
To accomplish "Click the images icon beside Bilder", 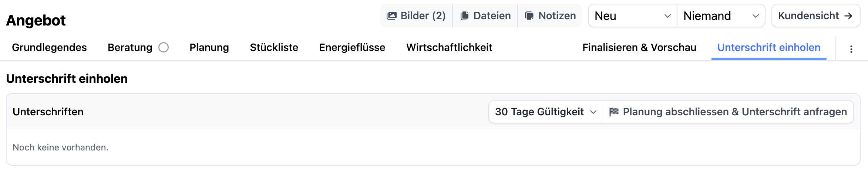I will 391,16.
